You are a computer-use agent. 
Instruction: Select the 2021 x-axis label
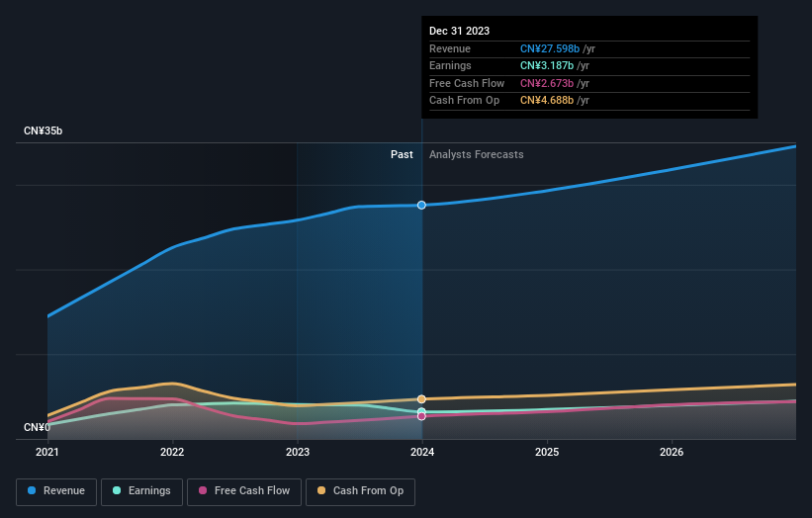[x=47, y=452]
